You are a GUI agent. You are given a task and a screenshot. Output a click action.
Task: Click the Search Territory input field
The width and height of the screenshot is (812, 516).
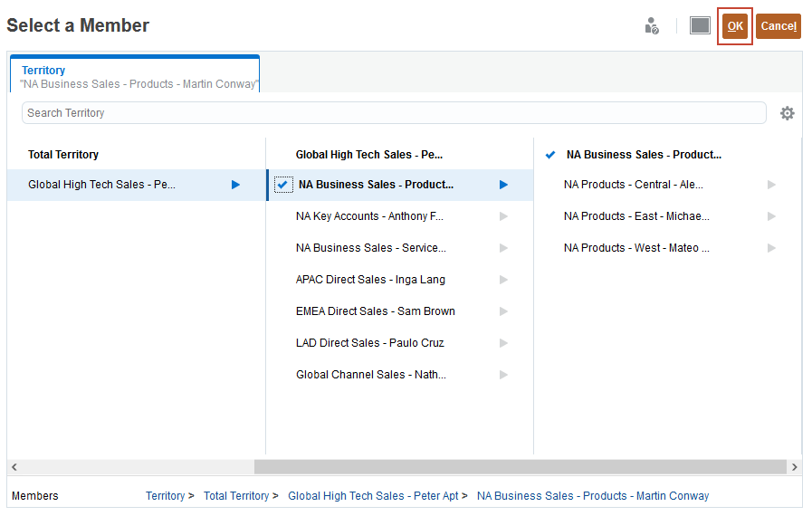(x=394, y=113)
